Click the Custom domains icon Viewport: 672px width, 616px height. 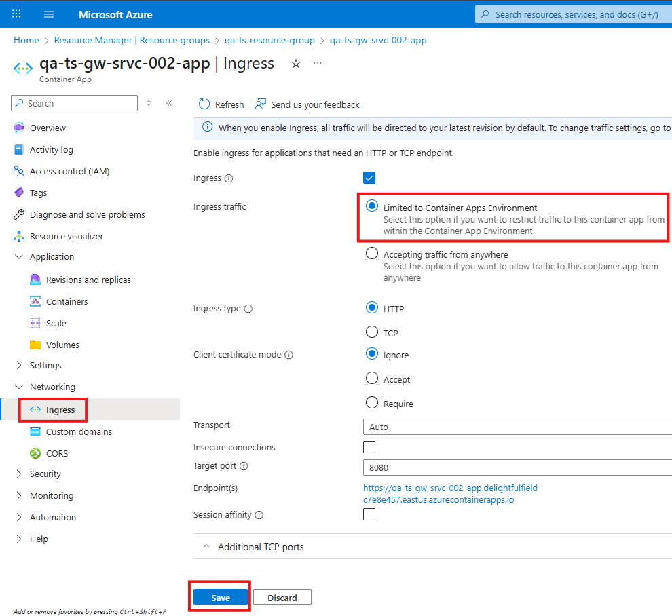35,431
